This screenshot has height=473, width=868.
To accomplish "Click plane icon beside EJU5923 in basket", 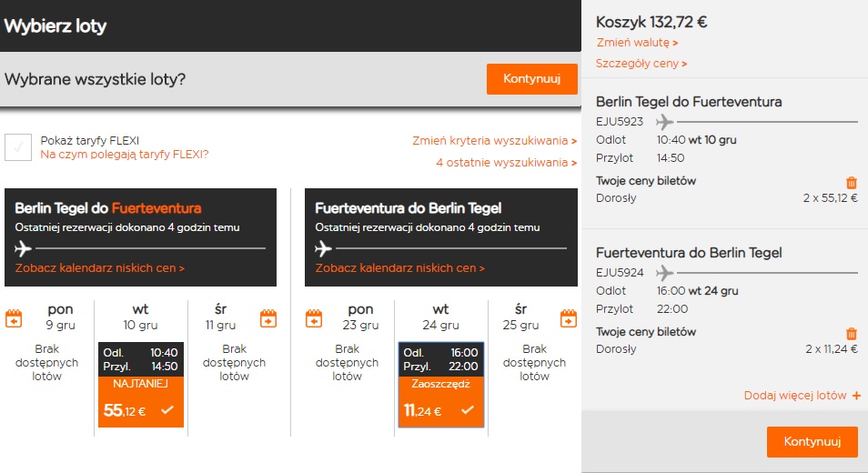I will coord(664,121).
